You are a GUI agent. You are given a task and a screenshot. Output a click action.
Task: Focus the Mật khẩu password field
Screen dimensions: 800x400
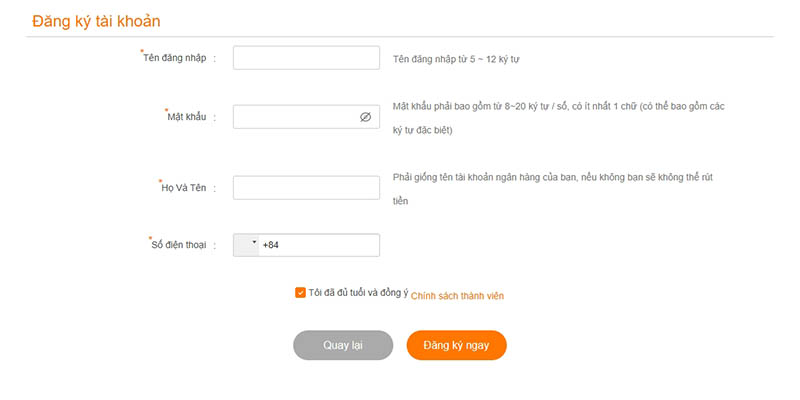tap(295, 117)
